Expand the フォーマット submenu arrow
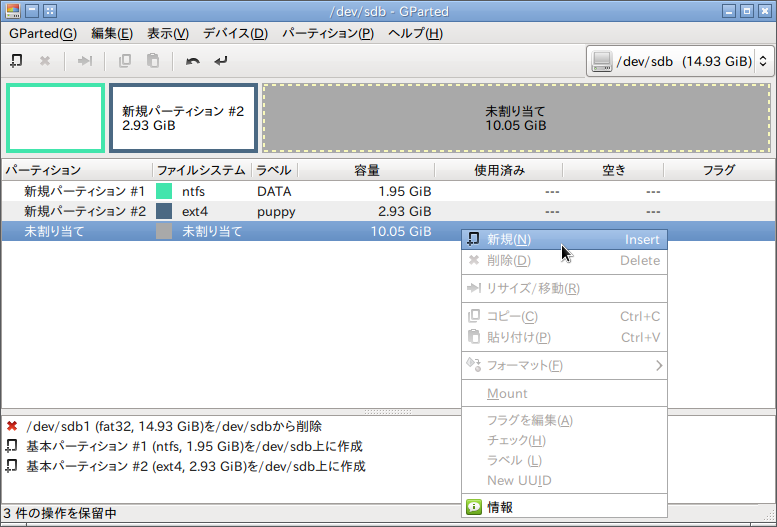The height and width of the screenshot is (527, 777). click(659, 366)
